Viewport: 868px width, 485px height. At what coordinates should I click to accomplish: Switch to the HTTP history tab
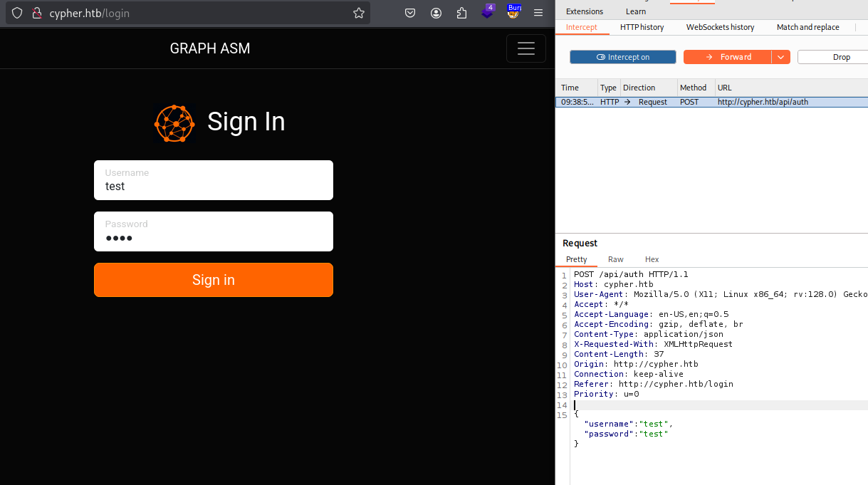point(642,27)
